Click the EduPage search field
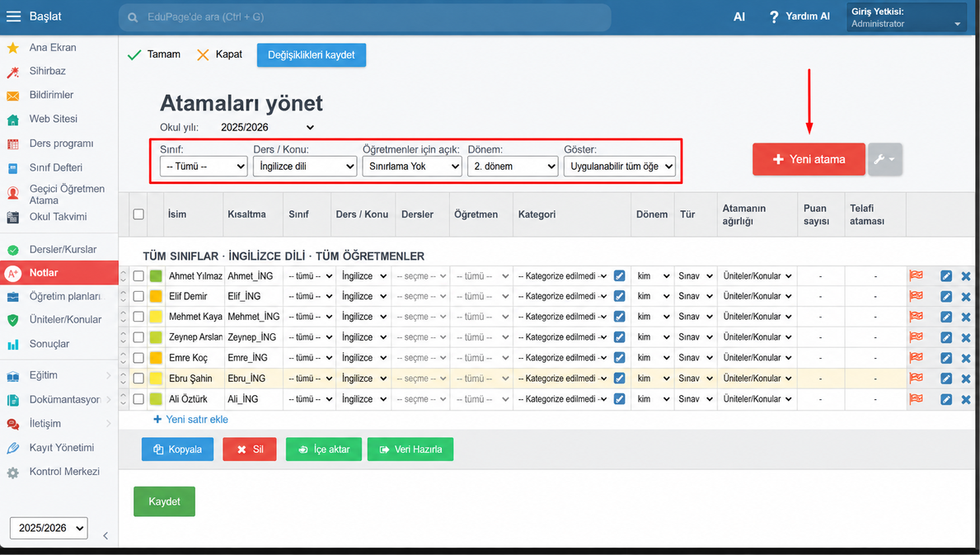Image resolution: width=980 pixels, height=555 pixels. coord(365,16)
